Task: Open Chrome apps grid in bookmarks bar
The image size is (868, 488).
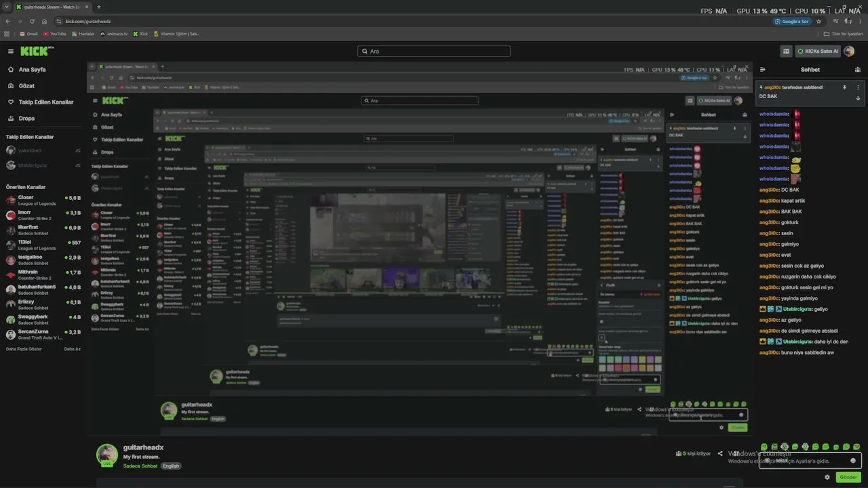Action: click(7, 33)
